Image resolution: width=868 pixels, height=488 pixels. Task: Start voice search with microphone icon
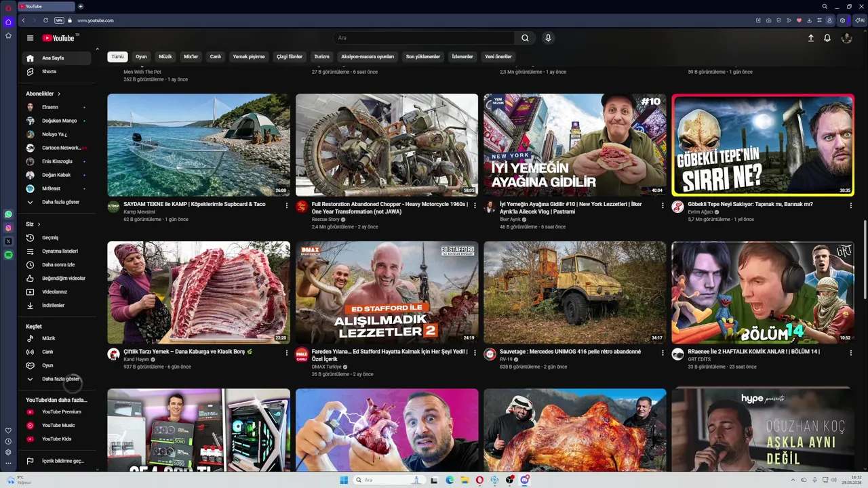point(548,38)
